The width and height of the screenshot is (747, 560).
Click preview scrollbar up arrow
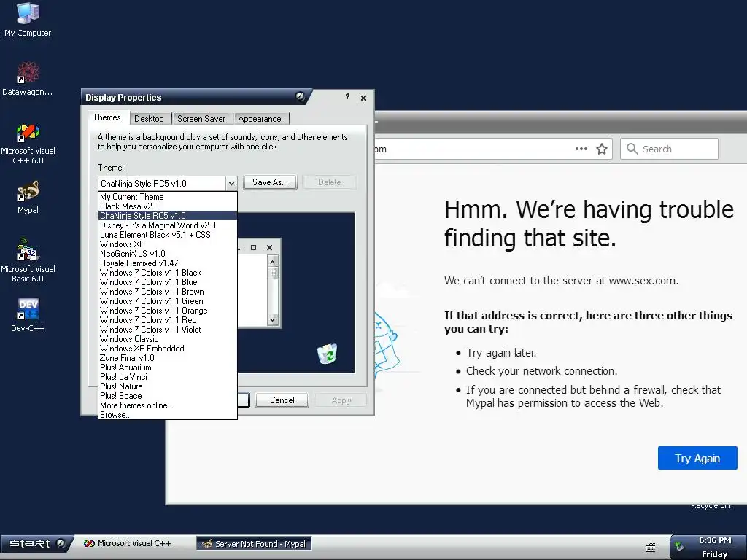coord(273,262)
